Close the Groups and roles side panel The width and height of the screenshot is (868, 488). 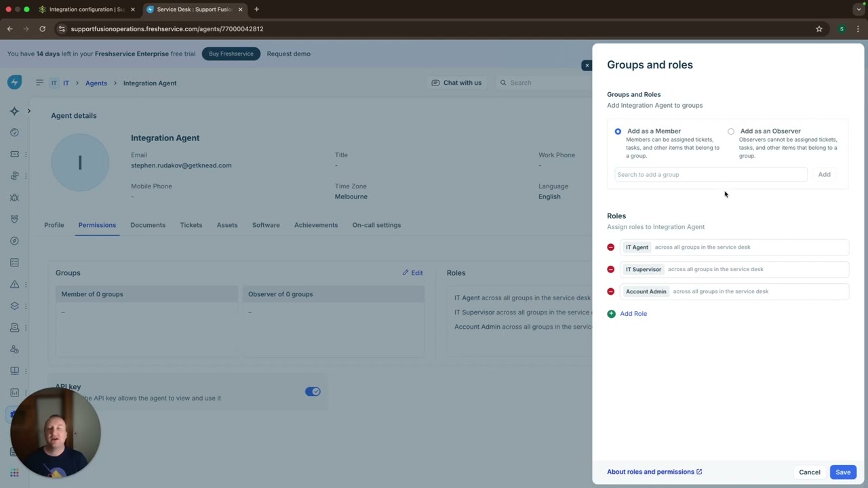point(587,65)
